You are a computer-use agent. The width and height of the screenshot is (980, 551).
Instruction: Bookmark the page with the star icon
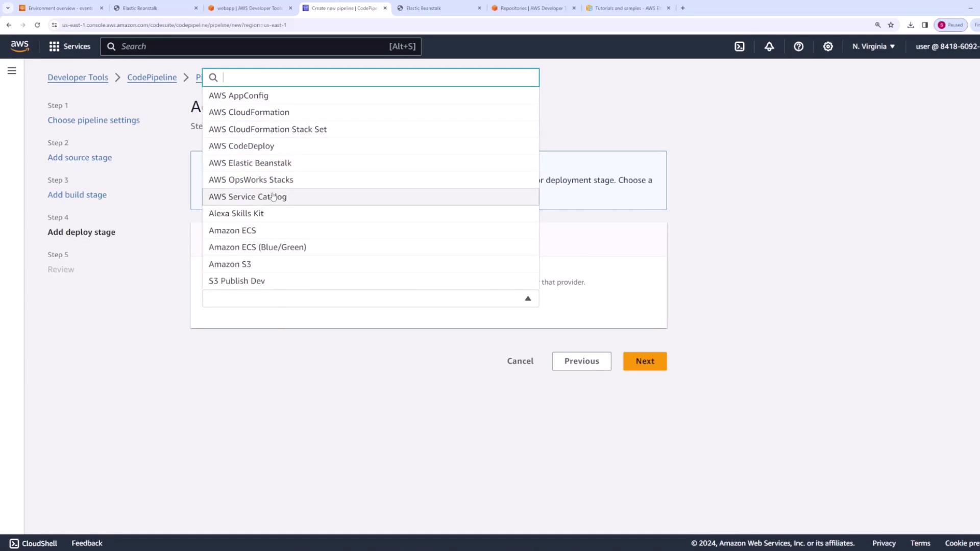pos(891,25)
